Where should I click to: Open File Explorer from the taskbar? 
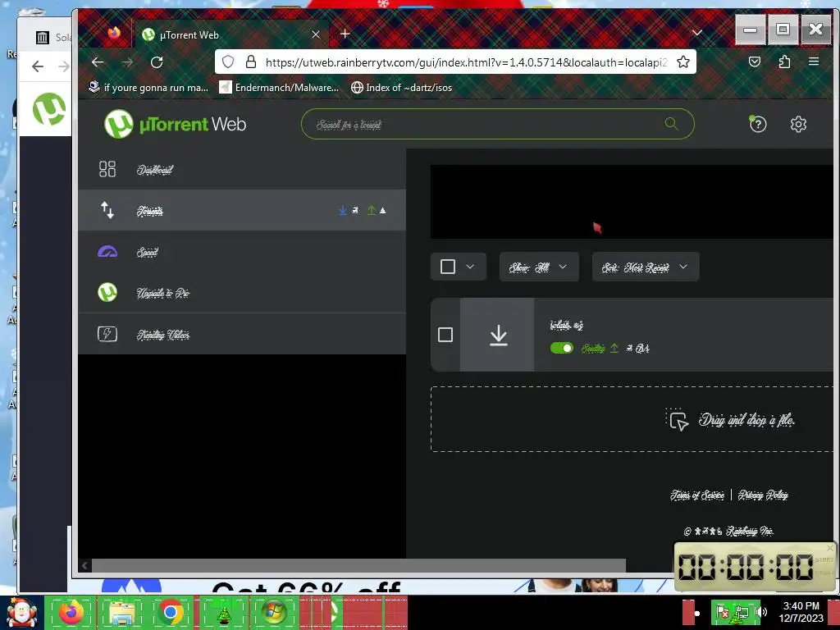pos(121,612)
